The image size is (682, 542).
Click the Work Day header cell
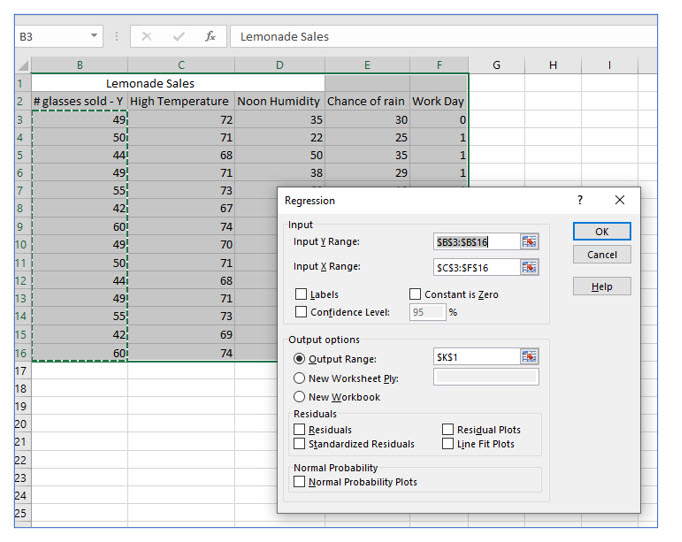(x=439, y=101)
